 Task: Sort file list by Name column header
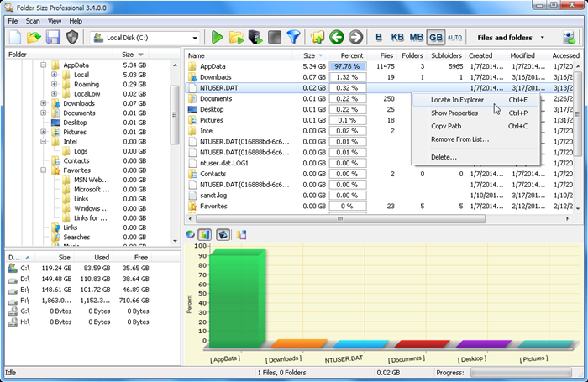[x=239, y=55]
